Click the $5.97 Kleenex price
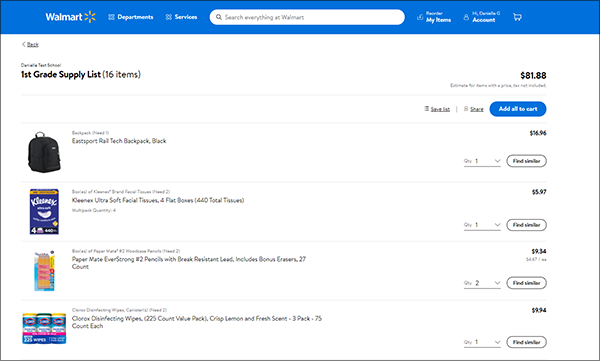 (x=539, y=192)
